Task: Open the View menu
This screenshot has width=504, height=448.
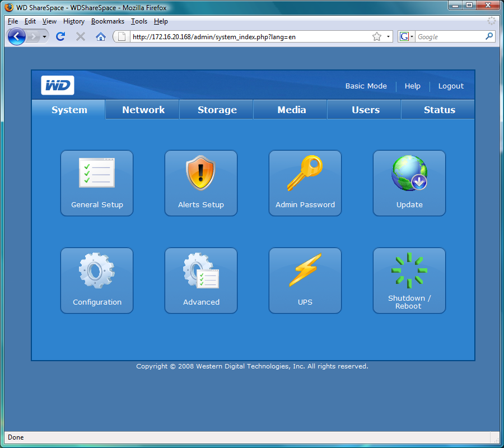Action: coord(49,21)
